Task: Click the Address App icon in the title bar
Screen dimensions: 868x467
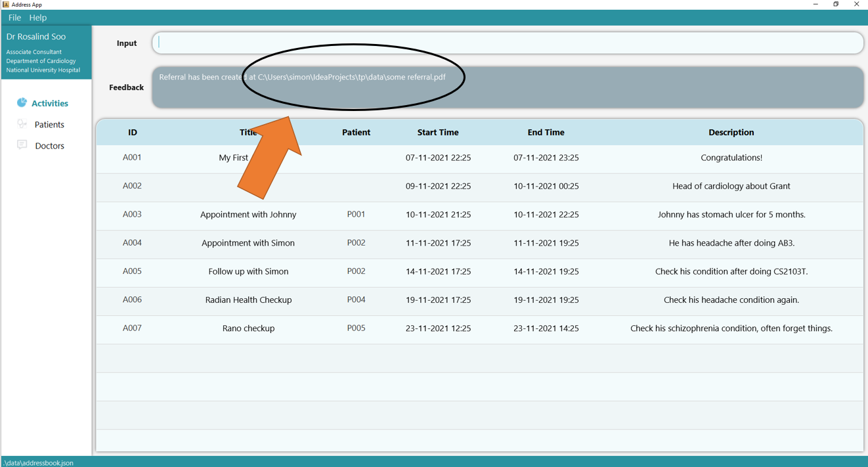Action: tap(7, 5)
